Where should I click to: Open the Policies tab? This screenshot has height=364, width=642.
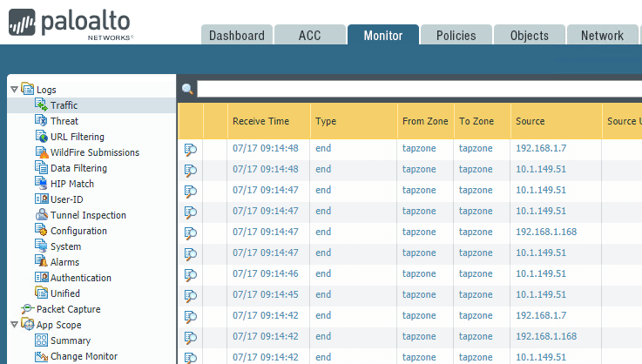pyautogui.click(x=456, y=35)
